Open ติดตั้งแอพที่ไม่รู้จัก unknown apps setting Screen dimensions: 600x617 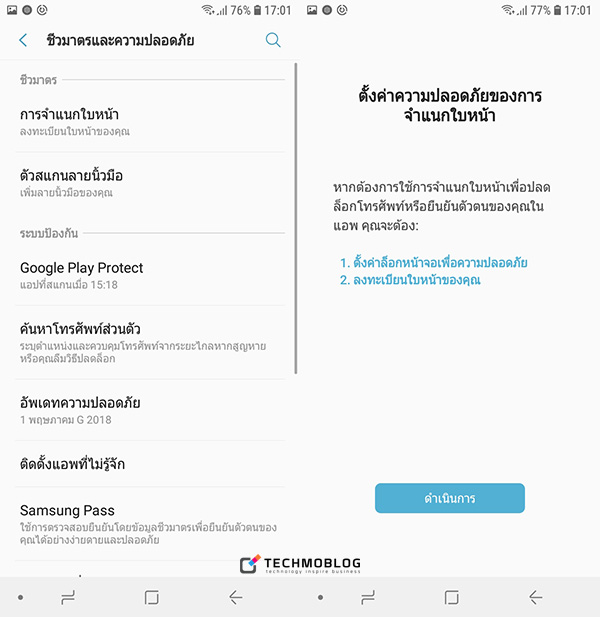[150, 464]
